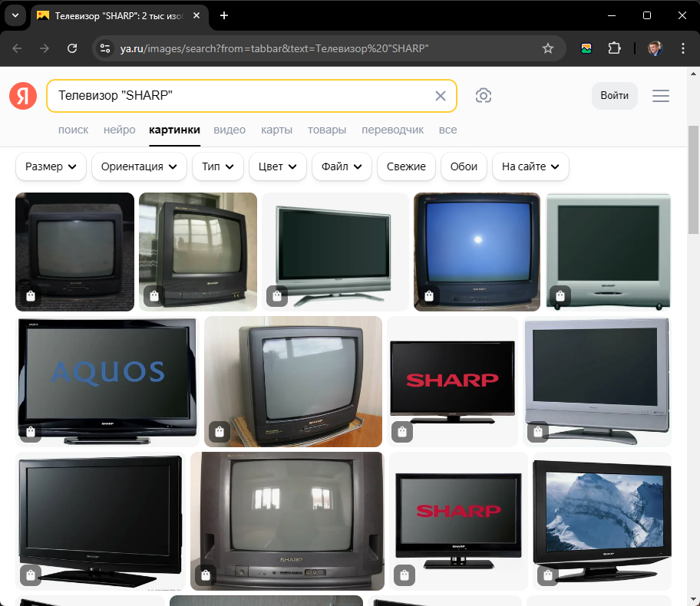The height and width of the screenshot is (606, 700).
Task: Open image search by camera icon
Action: (483, 95)
